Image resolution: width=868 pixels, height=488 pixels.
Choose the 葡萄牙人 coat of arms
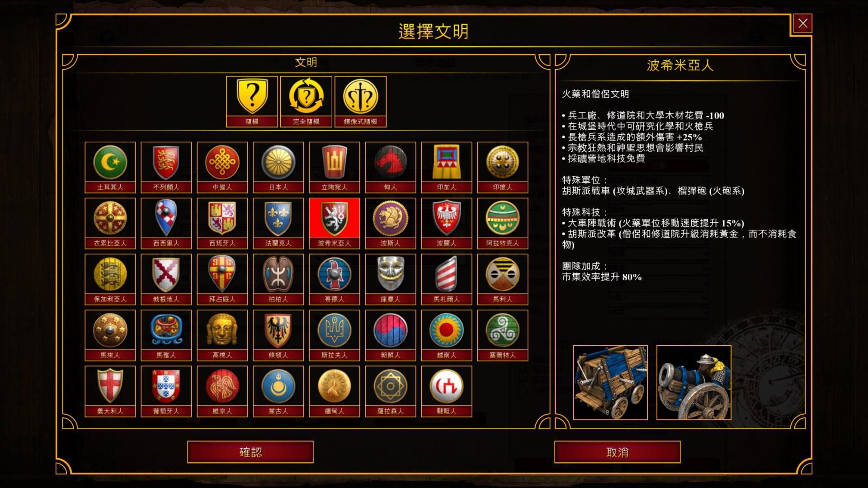click(x=166, y=392)
